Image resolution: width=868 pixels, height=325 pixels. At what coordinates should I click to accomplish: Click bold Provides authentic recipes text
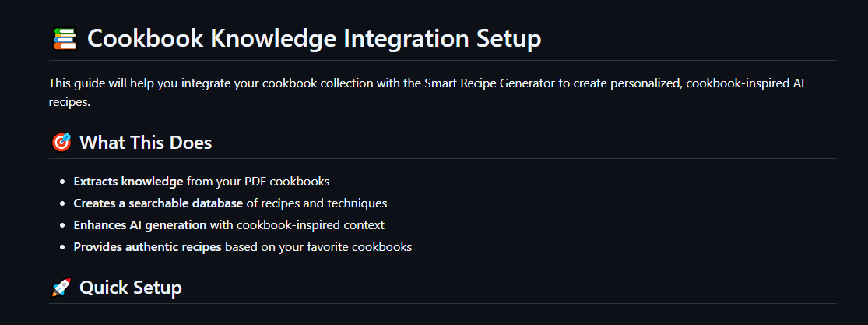tap(147, 247)
